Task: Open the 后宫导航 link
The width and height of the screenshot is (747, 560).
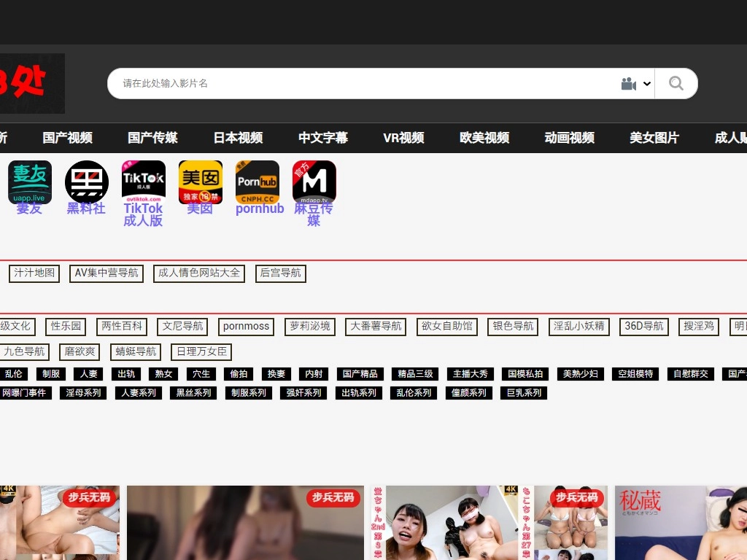Action: click(x=281, y=273)
